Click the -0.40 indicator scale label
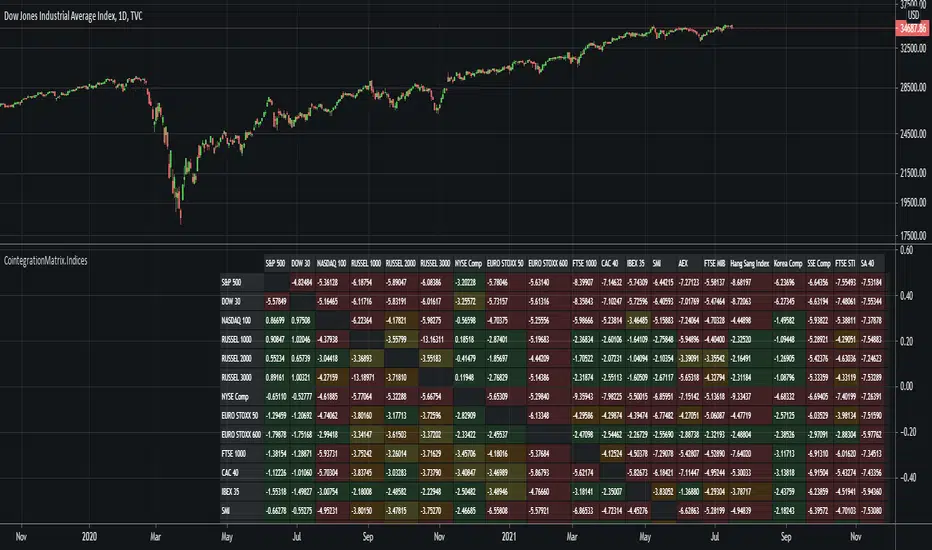 (905, 477)
